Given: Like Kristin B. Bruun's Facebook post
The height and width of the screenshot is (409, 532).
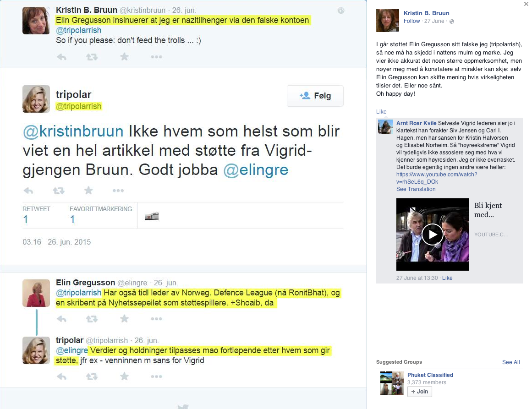Looking at the screenshot, I should (x=381, y=112).
